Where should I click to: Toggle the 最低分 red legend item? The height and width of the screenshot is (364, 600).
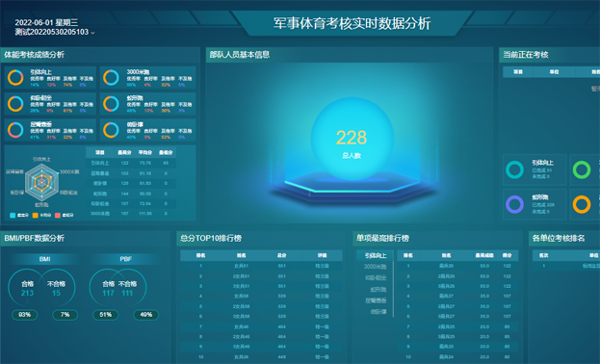(65, 215)
